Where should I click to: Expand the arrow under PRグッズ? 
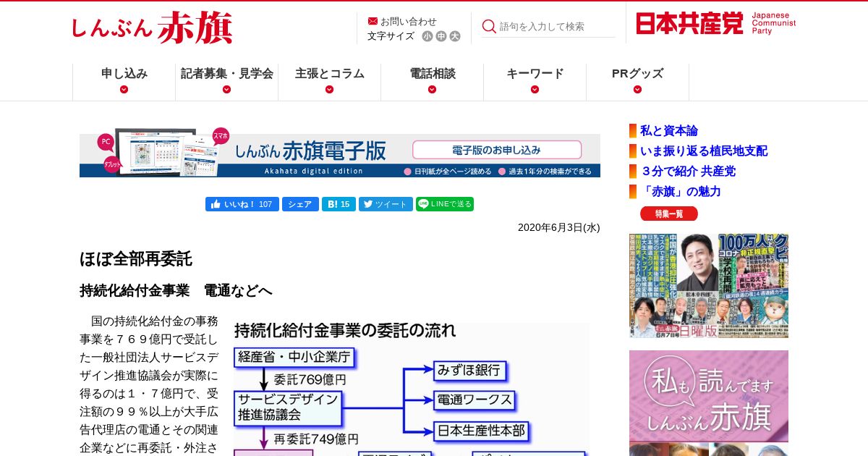point(637,90)
